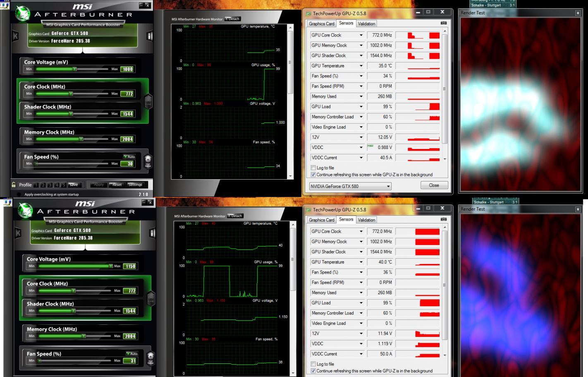
Task: Uncheck Continue refreshing option in upper GPU-Z
Action: [x=313, y=175]
